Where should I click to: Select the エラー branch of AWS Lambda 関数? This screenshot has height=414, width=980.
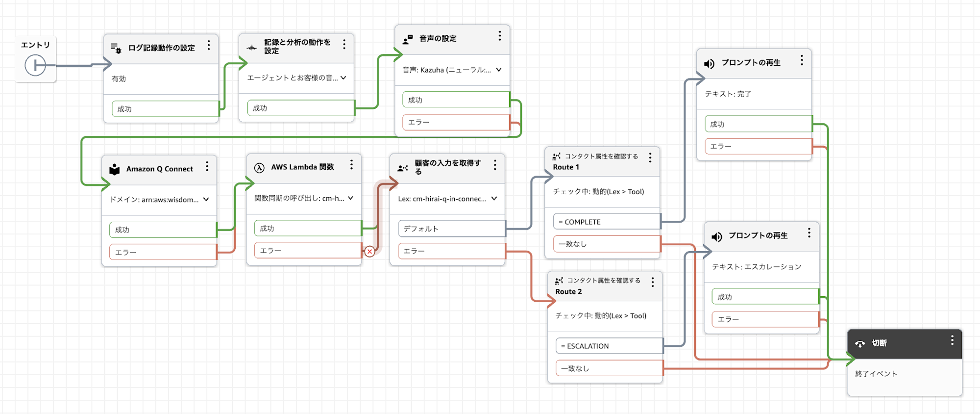point(308,250)
